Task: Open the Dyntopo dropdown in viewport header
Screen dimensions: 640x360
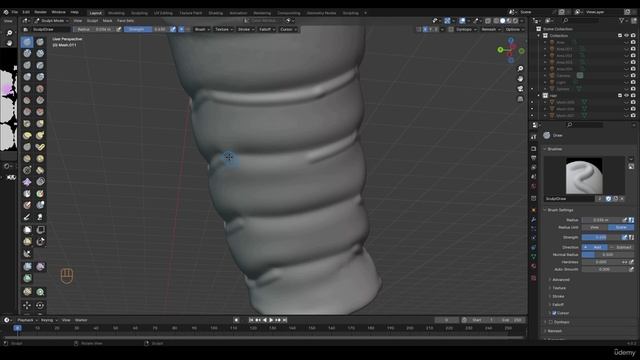Action: pyautogui.click(x=466, y=29)
